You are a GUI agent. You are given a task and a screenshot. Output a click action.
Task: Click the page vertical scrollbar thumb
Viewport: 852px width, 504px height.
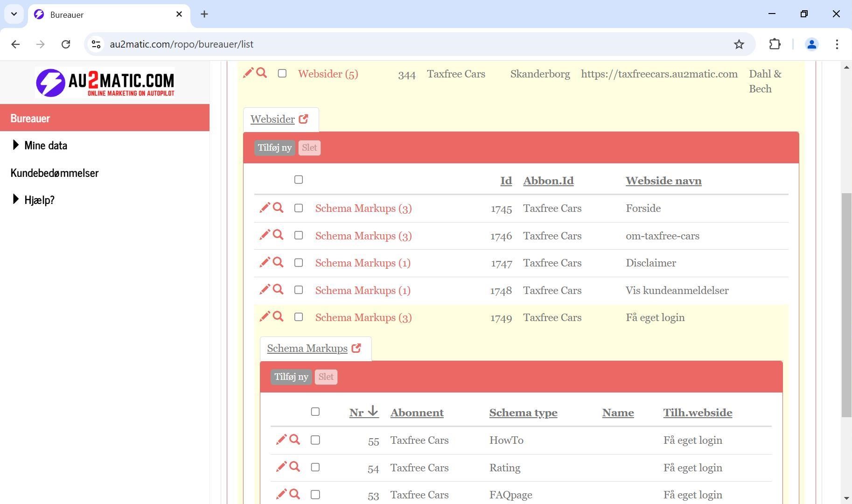[x=847, y=305]
